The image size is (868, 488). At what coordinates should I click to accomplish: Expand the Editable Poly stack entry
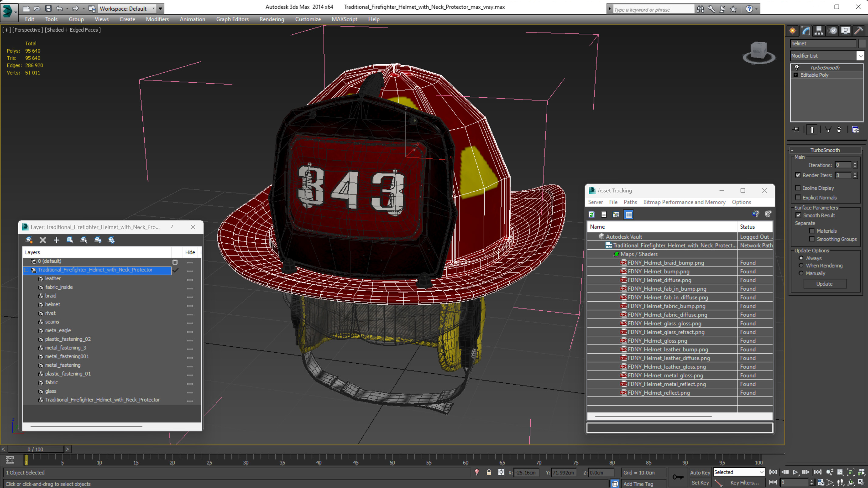(796, 75)
